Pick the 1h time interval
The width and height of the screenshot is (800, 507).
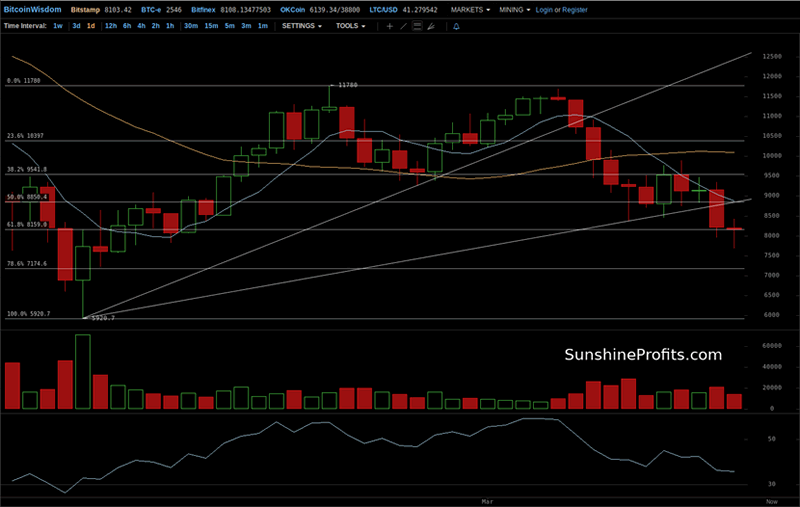pos(170,26)
